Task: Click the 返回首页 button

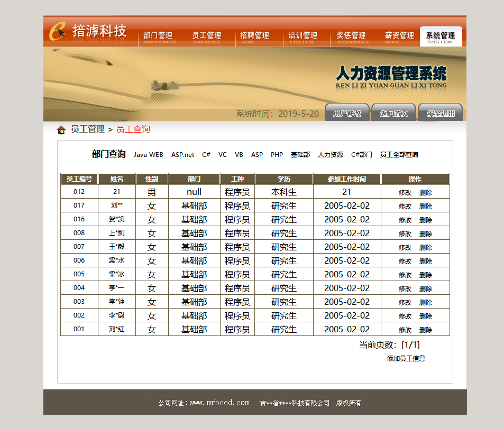Action: (394, 113)
